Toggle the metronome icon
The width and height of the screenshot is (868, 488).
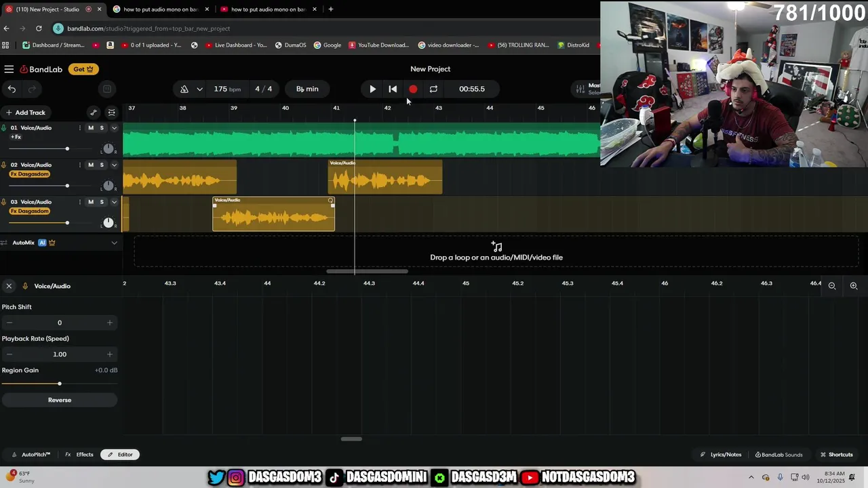(184, 89)
